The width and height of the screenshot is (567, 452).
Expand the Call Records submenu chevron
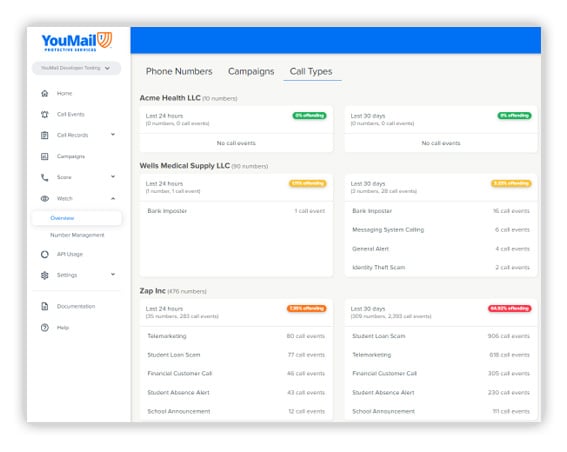[x=113, y=135]
